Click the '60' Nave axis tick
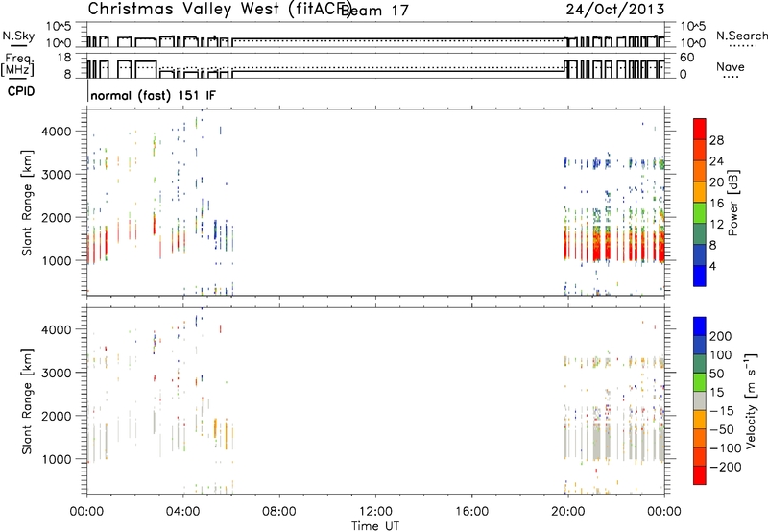Image resolution: width=768 pixels, height=532 pixels. tap(686, 58)
